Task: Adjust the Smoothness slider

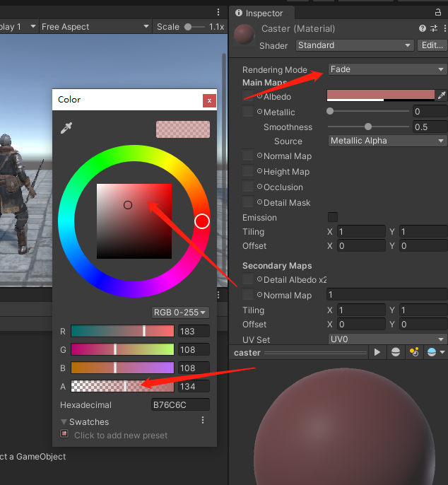Action: 368,127
